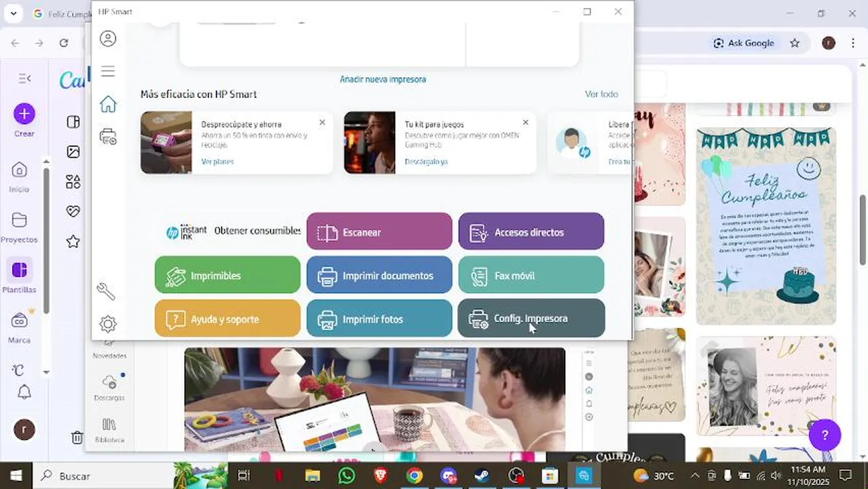Click the Ver todo link
Viewport: 868px width, 489px height.
tap(602, 94)
